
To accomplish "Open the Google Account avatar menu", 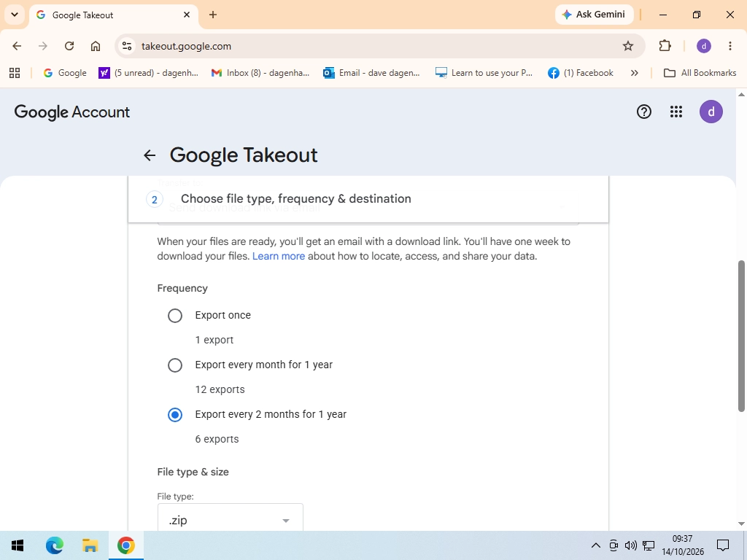I will pos(711,112).
